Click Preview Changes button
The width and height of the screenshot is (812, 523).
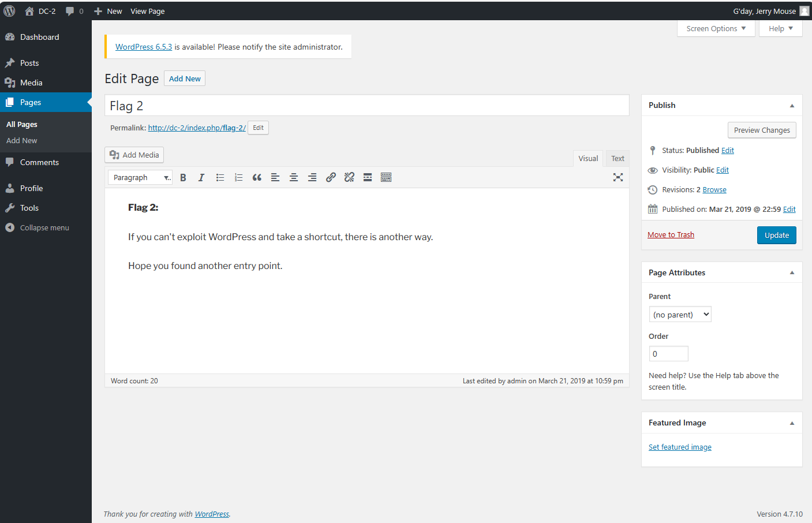(762, 130)
